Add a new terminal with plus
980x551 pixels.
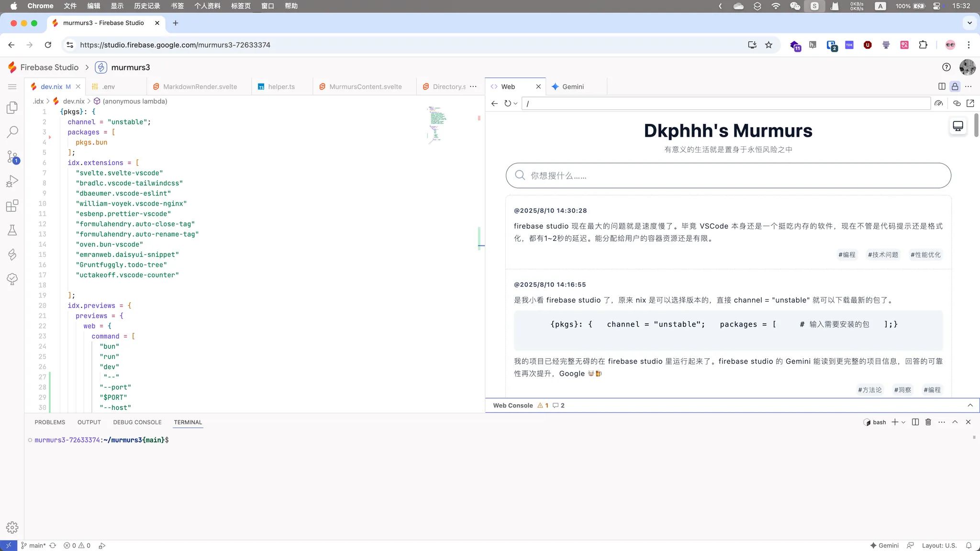(895, 422)
